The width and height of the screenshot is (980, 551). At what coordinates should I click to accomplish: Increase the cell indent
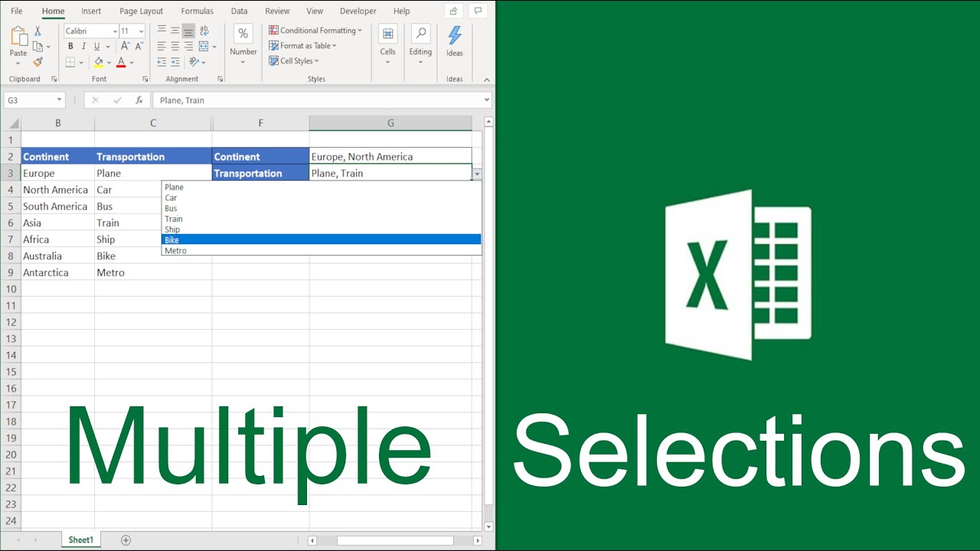[x=175, y=62]
